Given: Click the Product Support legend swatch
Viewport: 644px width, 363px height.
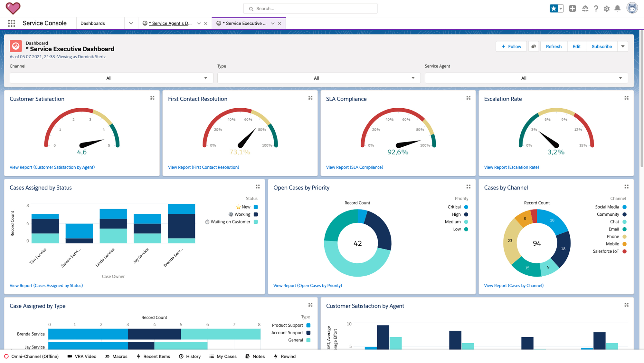Looking at the screenshot, I should [308, 325].
